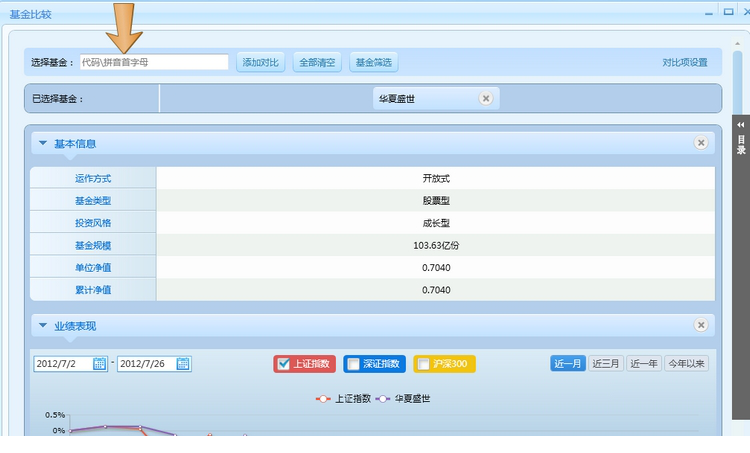Image resolution: width=750 pixels, height=453 pixels.
Task: Open the 基金筛选 button
Action: 374,62
